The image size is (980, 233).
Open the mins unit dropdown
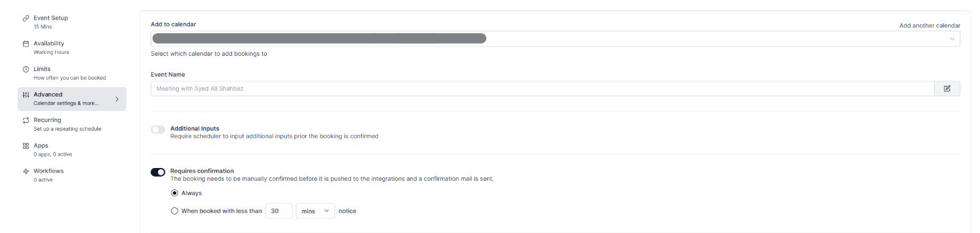tap(315, 211)
